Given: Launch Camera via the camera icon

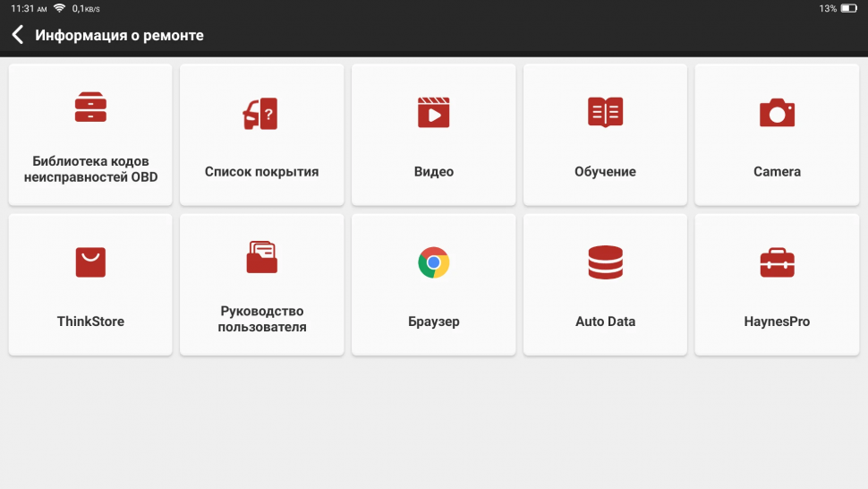Looking at the screenshot, I should 777,113.
